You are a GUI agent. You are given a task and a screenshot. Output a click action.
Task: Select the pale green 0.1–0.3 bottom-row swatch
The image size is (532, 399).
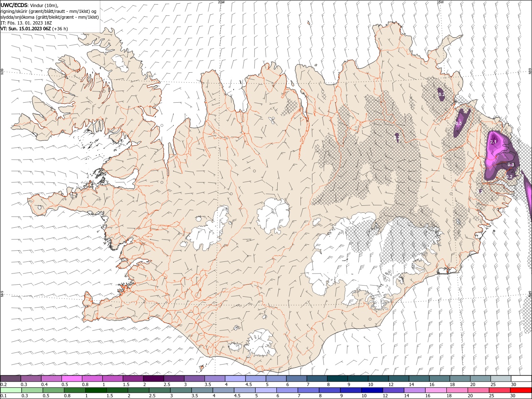click(x=10, y=390)
